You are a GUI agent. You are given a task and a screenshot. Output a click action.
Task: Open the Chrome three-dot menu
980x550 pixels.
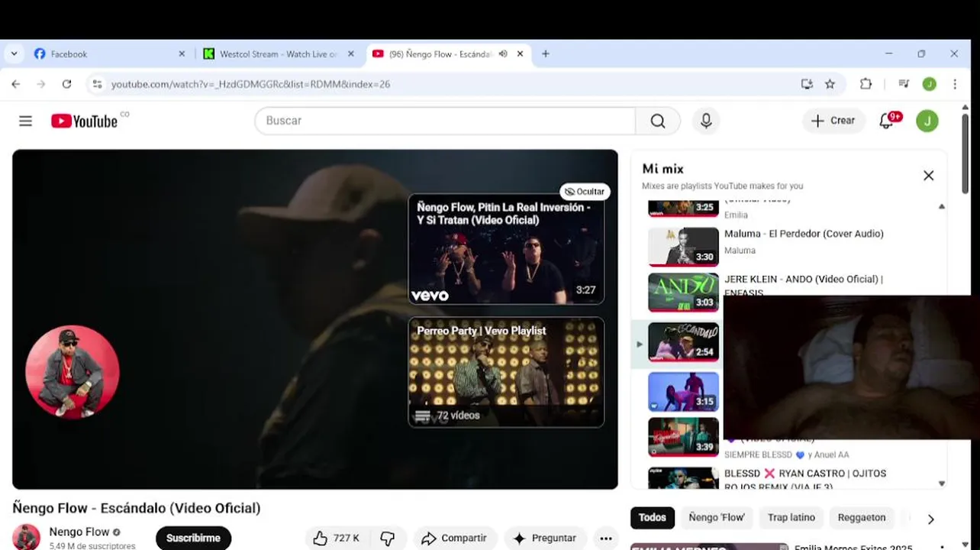pyautogui.click(x=955, y=84)
